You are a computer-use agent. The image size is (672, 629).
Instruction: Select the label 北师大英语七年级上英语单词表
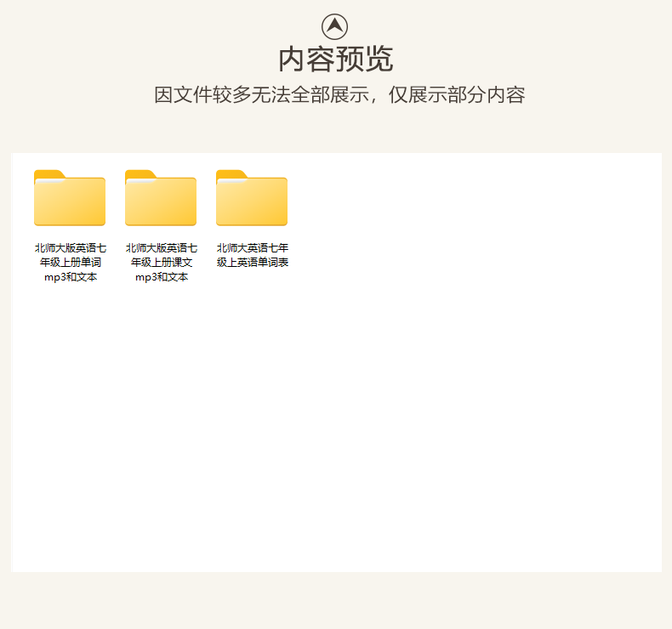coord(253,255)
